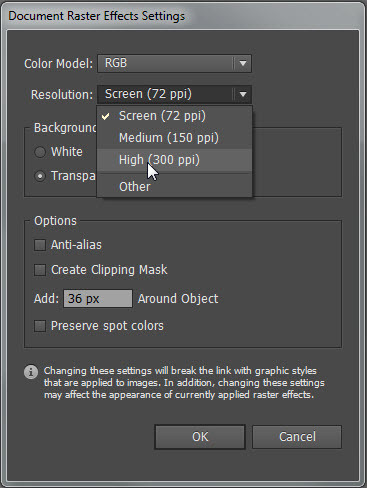Select the Transparent background radio button
The image size is (367, 488).
point(40,176)
